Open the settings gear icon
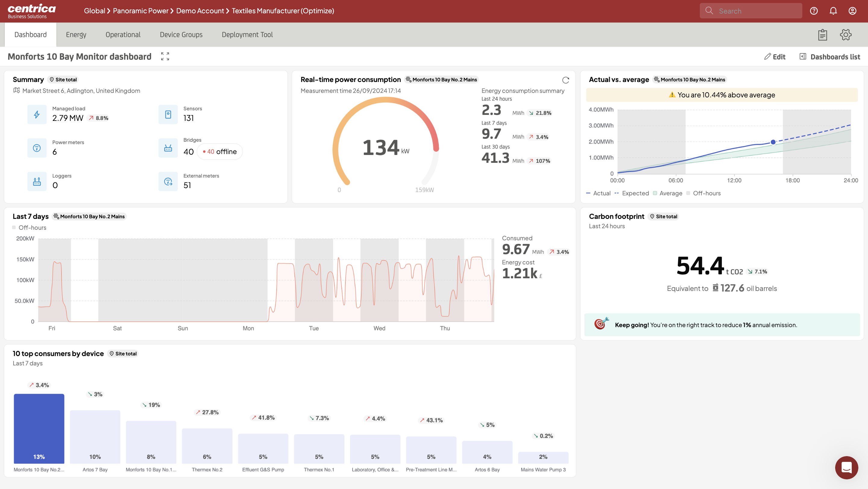This screenshot has width=868, height=489. pyautogui.click(x=845, y=35)
